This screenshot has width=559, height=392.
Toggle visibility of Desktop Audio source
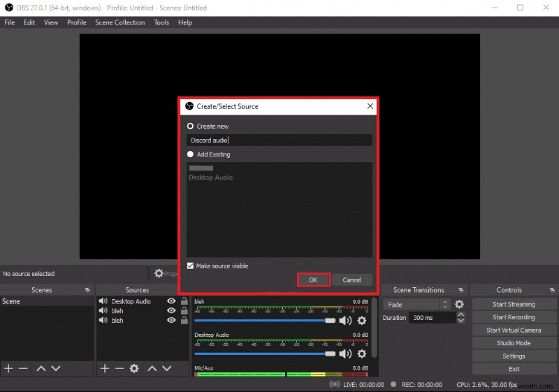(x=171, y=300)
